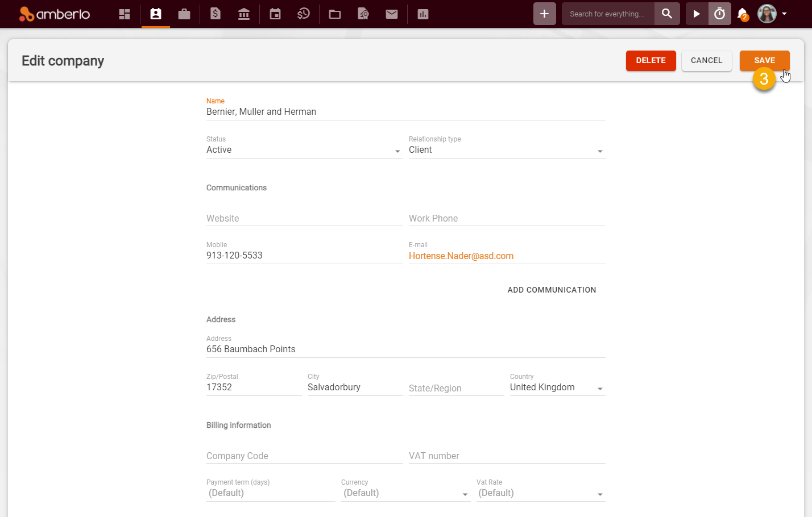Screen dimensions: 812x517
Task: Open the time and expenses history icon
Action: (304, 14)
